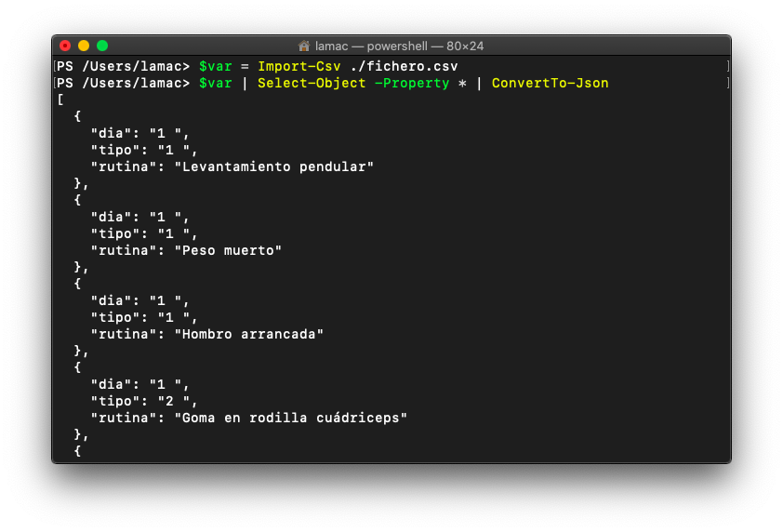Image resolution: width=783 pixels, height=532 pixels.
Task: Click the -Property parameter text
Action: (412, 83)
